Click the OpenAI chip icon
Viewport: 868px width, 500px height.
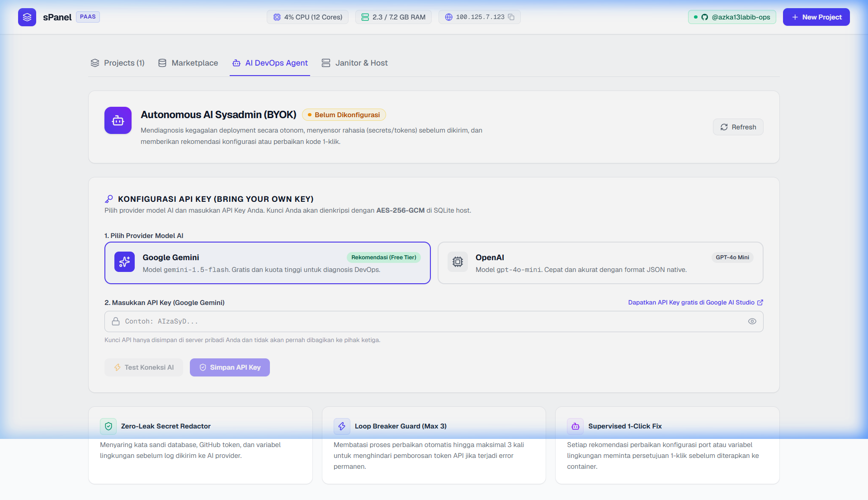(458, 262)
